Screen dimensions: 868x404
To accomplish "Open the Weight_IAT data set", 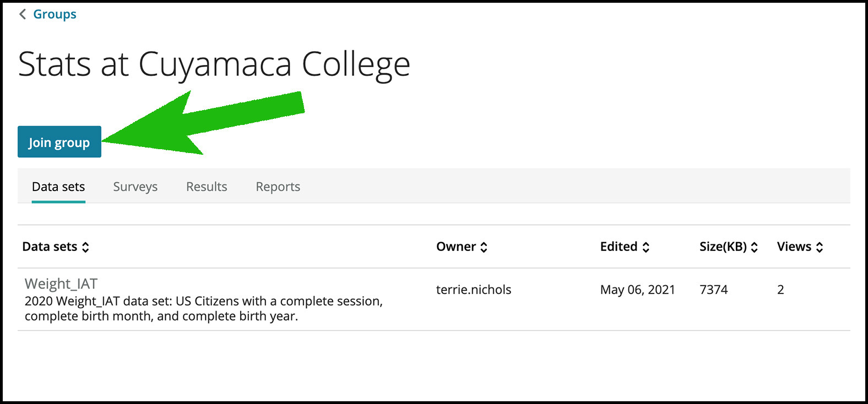I will (x=61, y=284).
